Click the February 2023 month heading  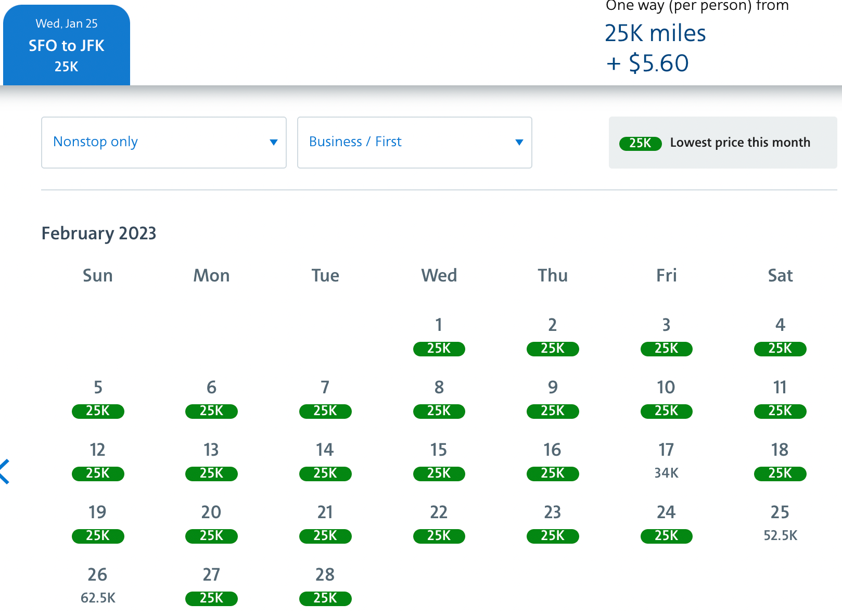pyautogui.click(x=99, y=233)
